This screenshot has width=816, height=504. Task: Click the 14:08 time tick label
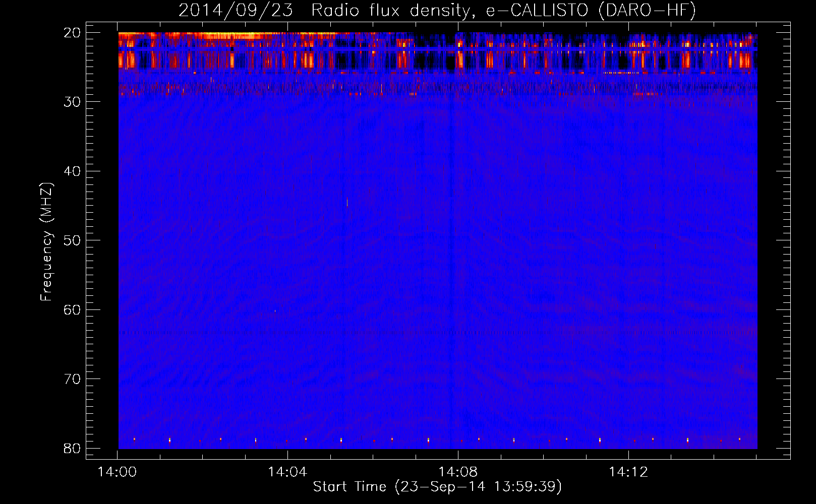pos(458,472)
